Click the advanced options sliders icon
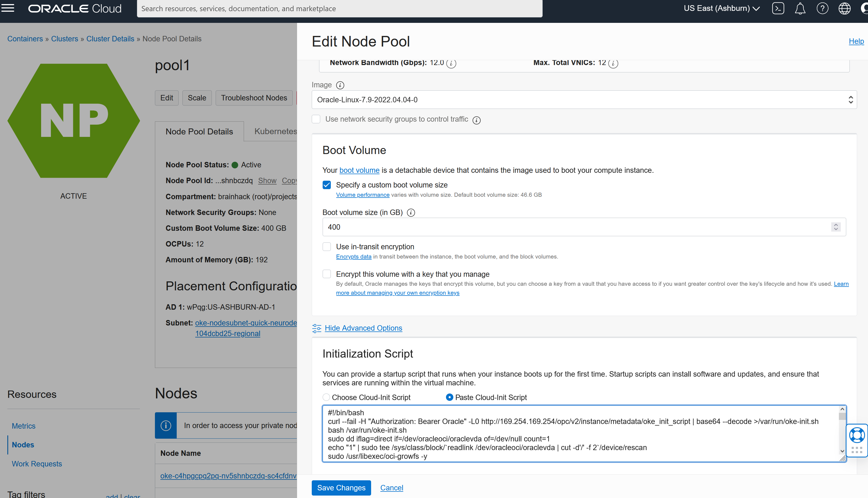This screenshot has height=498, width=868. point(316,328)
